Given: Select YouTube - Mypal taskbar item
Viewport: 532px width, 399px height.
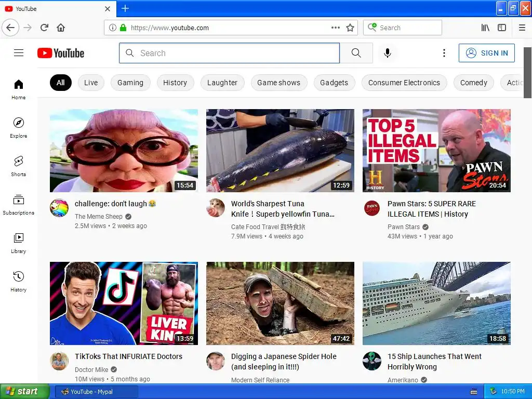Looking at the screenshot, I should click(96, 392).
